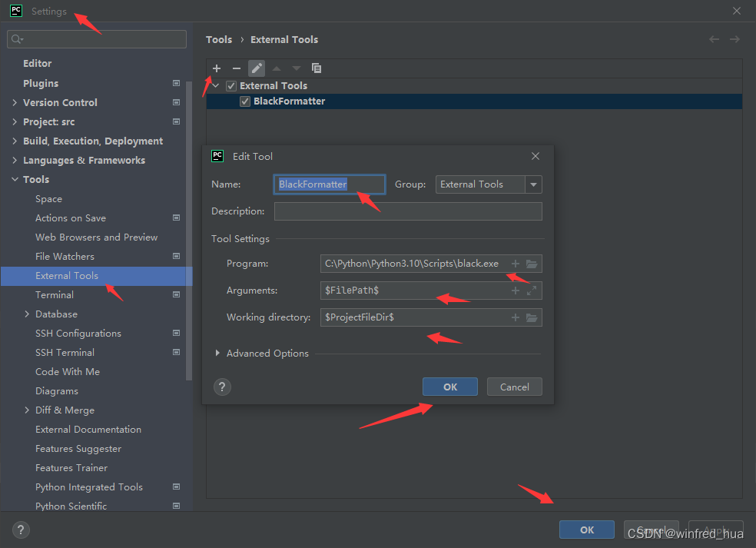
Task: Expand Build, Execution, Deployment node
Action: click(15, 141)
